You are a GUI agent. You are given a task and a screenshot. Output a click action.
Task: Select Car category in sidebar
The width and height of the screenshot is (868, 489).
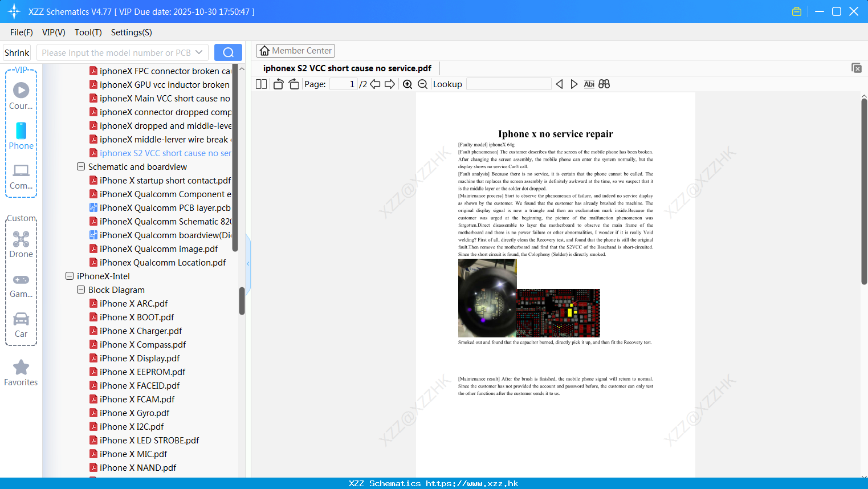21,325
